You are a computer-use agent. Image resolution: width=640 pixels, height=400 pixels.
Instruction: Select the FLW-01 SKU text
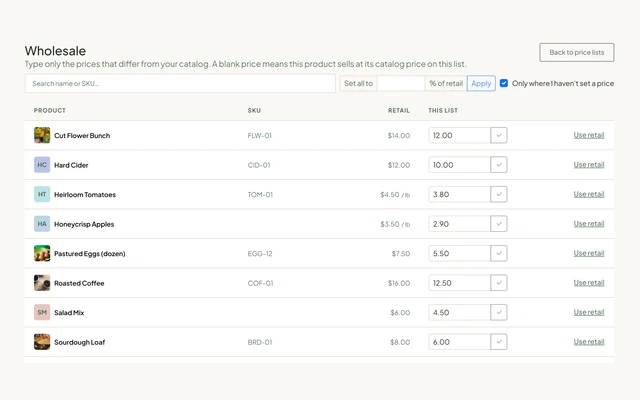260,136
